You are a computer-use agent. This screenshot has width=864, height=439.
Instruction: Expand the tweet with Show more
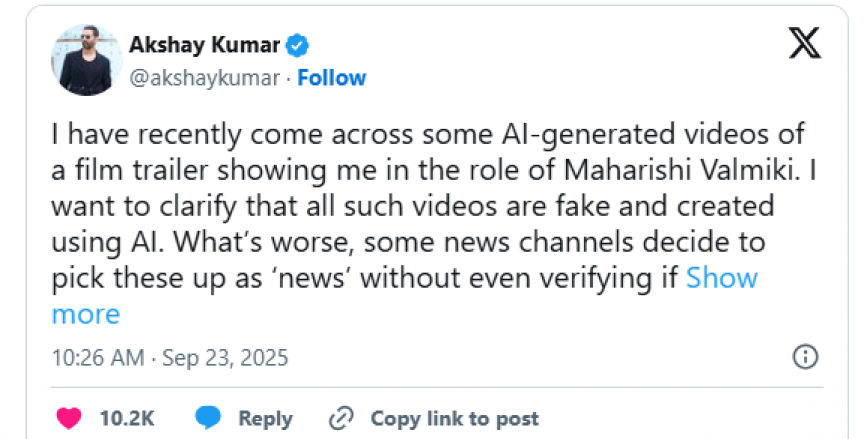pos(721,277)
